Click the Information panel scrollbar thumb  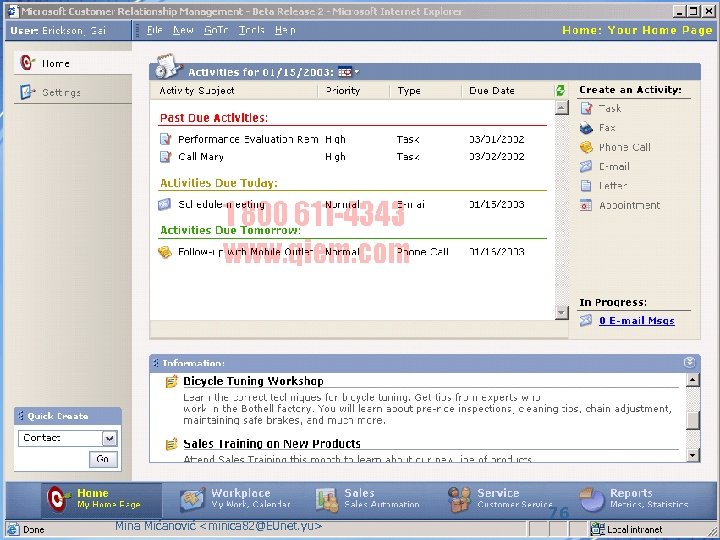[x=692, y=420]
